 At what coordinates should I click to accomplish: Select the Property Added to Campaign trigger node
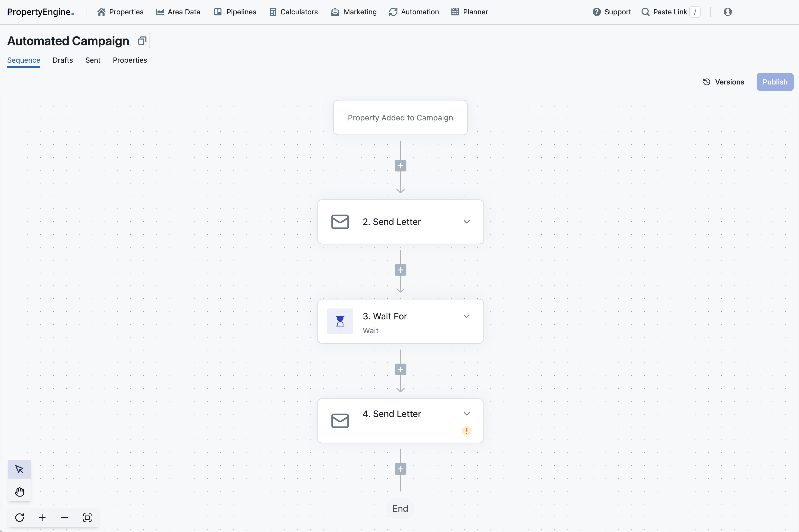(x=400, y=117)
